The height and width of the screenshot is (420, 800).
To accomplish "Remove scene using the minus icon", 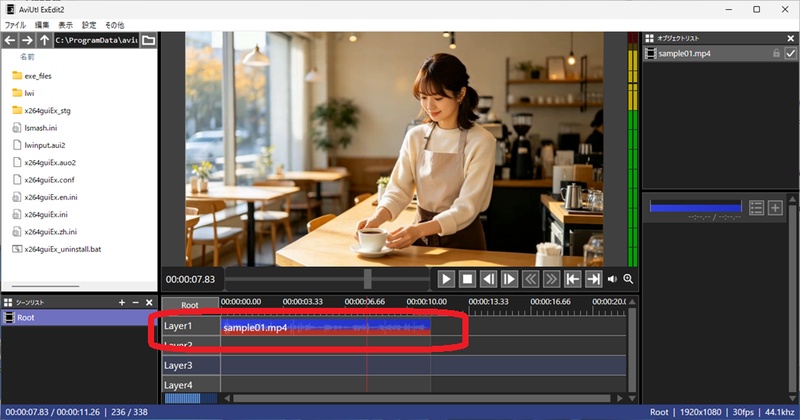I will click(x=136, y=303).
